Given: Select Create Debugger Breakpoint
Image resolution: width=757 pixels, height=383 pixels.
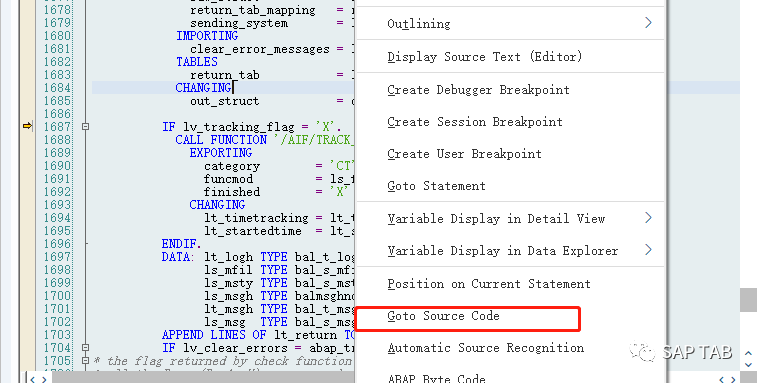Looking at the screenshot, I should click(x=478, y=90).
